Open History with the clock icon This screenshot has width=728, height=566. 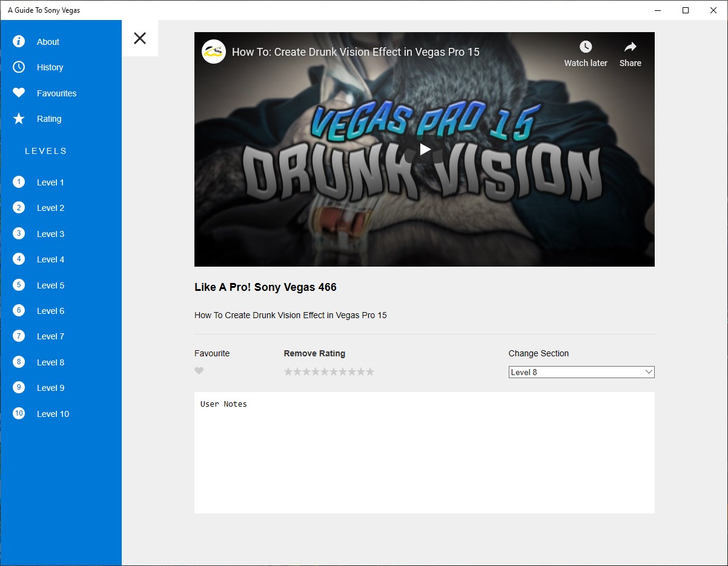[19, 67]
